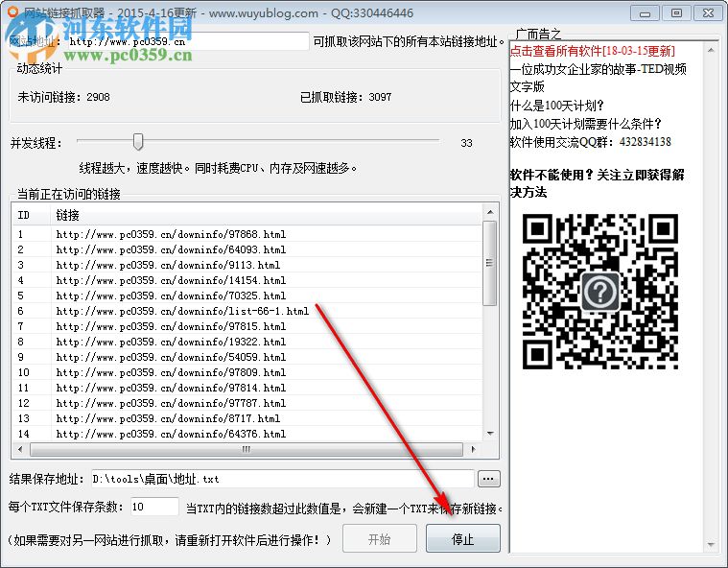Image resolution: width=728 pixels, height=568 pixels.
Task: Click the disabled 开始 start button
Action: [x=379, y=538]
